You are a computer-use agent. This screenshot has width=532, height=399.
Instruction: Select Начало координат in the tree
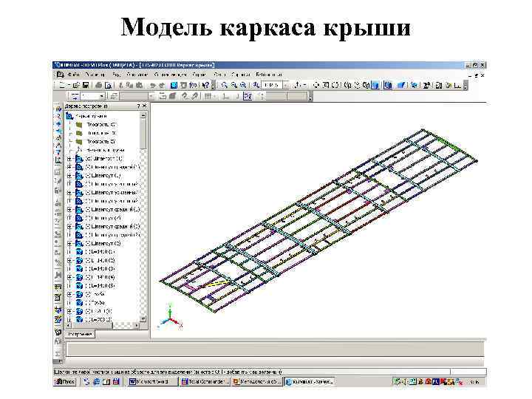[x=105, y=150]
